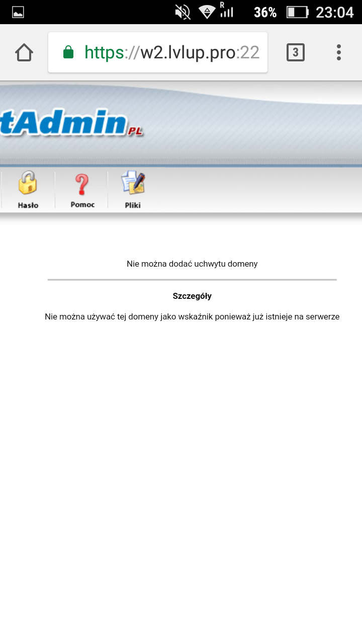Tap the Wi-Fi status icon
This screenshot has width=362, height=644.
207,12
